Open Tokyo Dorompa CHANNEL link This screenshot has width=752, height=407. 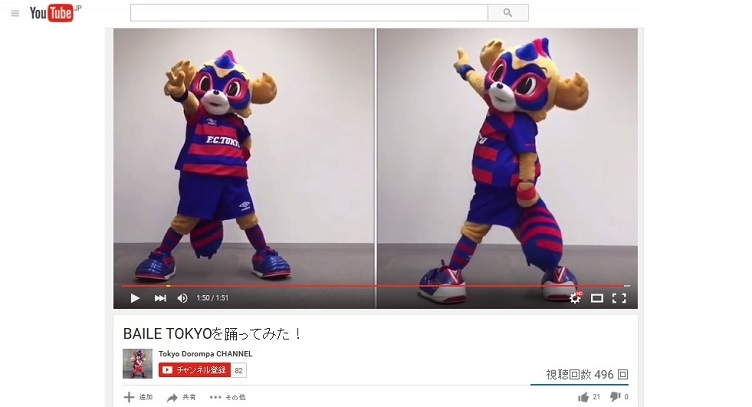click(205, 354)
